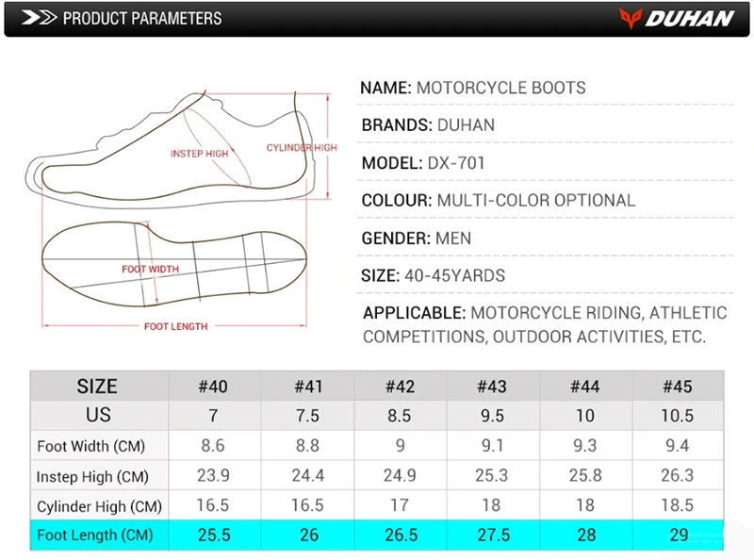
Task: Click US size 9.5 cell
Action: pos(492,416)
